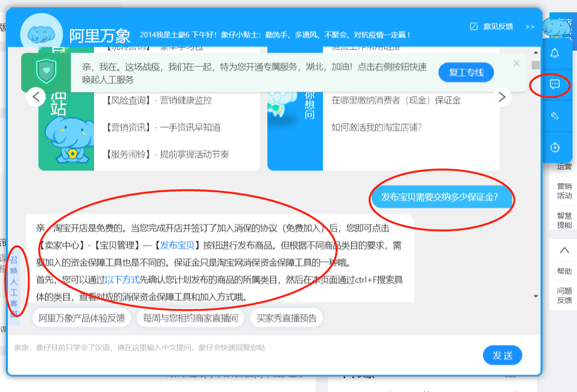Go to next card with right arrow
The image size is (577, 392).
502,97
